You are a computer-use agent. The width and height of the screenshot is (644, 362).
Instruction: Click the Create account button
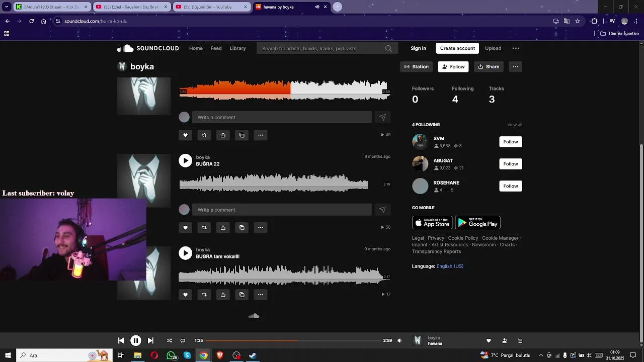(x=457, y=48)
